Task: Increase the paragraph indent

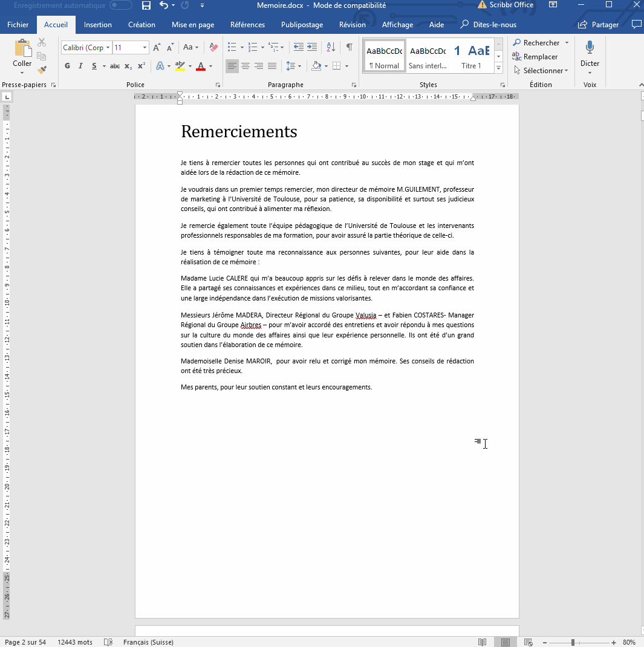Action: click(312, 47)
